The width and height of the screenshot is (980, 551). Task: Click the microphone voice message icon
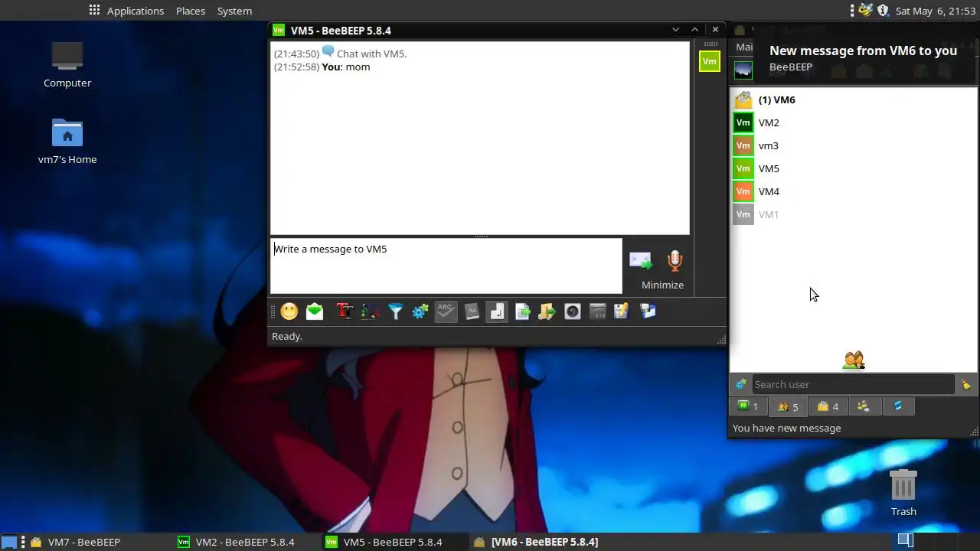(x=675, y=261)
